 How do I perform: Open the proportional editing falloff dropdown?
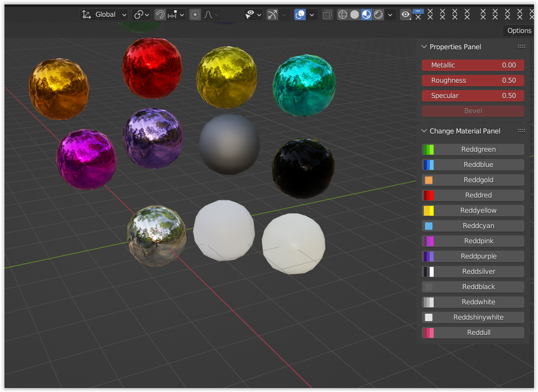(x=211, y=15)
